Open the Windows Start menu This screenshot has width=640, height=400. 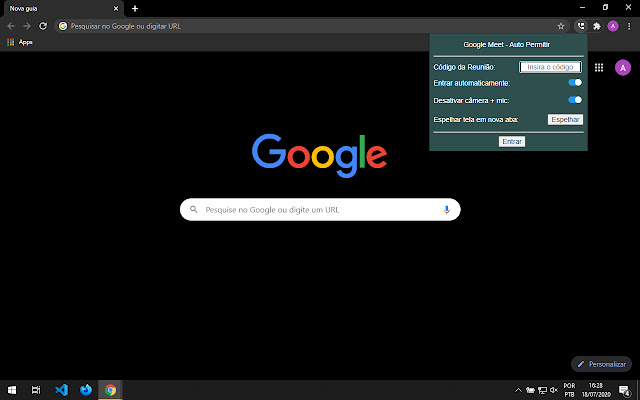(x=12, y=390)
